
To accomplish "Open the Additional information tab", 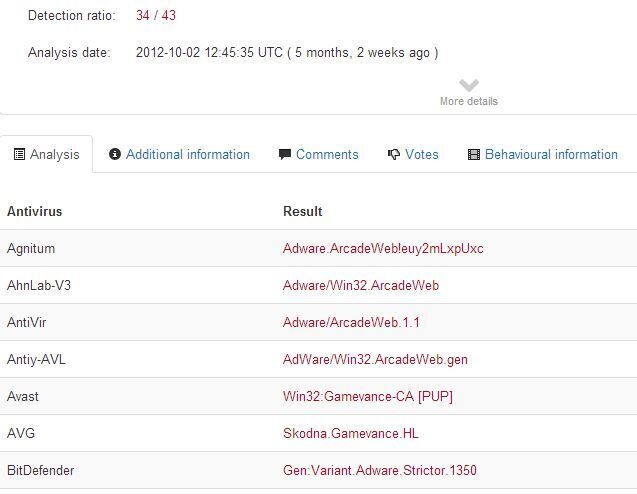I will click(x=187, y=155).
